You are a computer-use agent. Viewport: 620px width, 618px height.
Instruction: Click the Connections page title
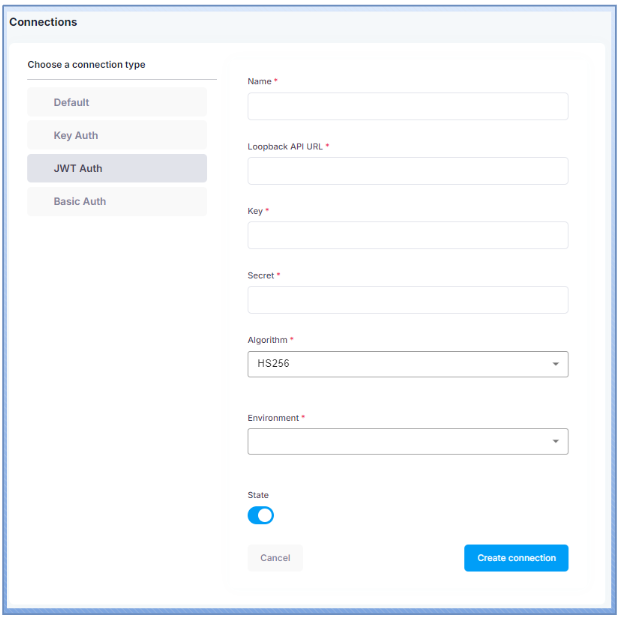coord(43,22)
